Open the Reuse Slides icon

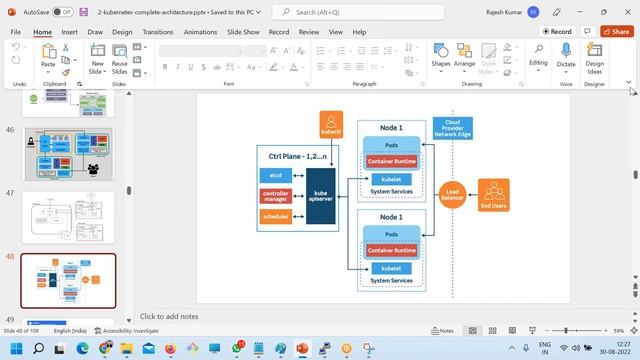coord(119,51)
